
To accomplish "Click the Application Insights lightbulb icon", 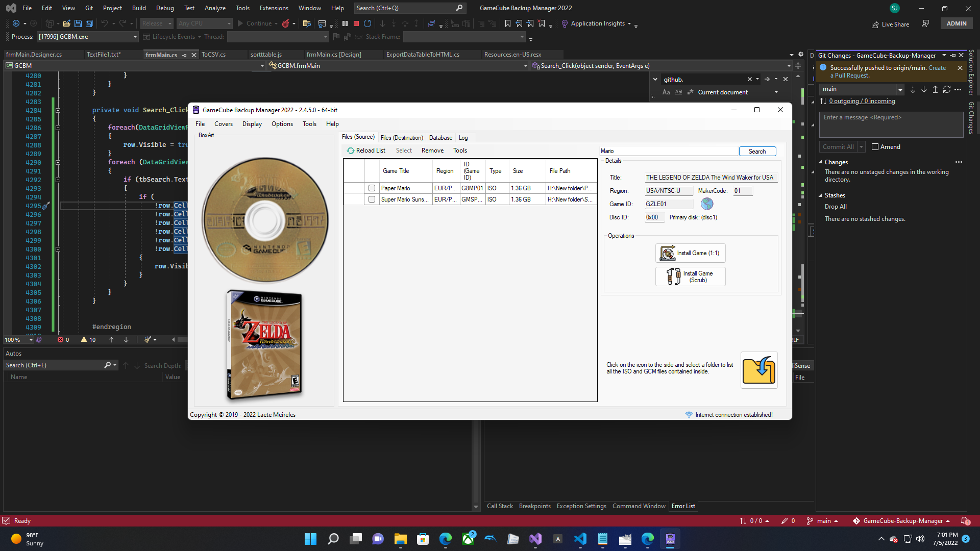I will (x=565, y=23).
